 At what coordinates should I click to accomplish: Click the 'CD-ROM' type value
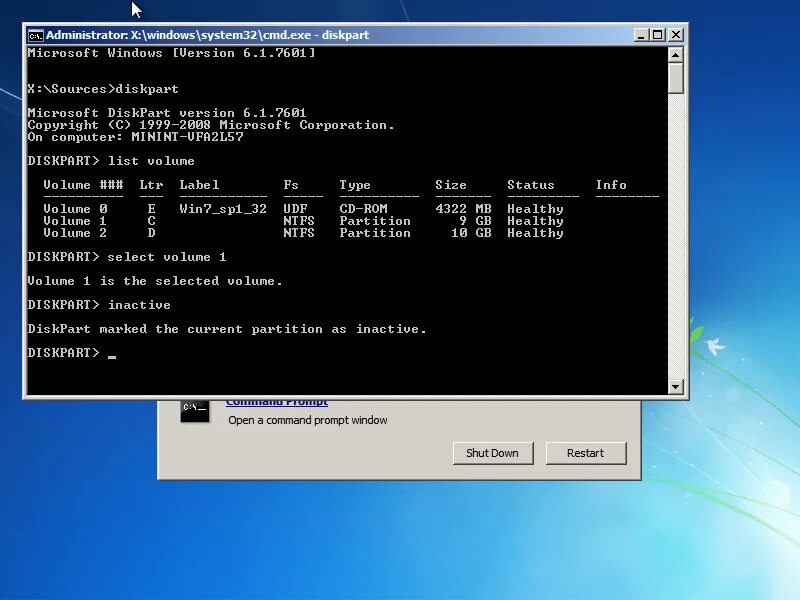point(363,209)
